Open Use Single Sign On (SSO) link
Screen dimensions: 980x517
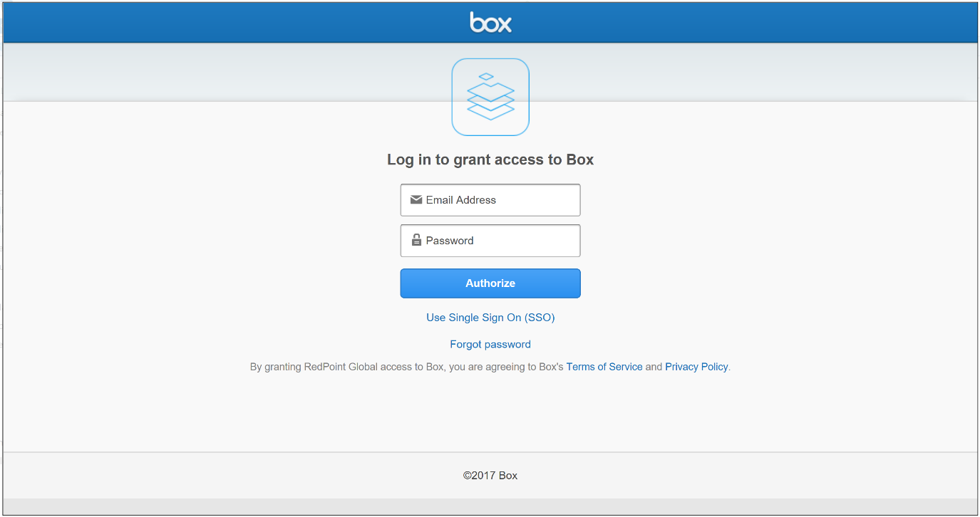tap(490, 318)
